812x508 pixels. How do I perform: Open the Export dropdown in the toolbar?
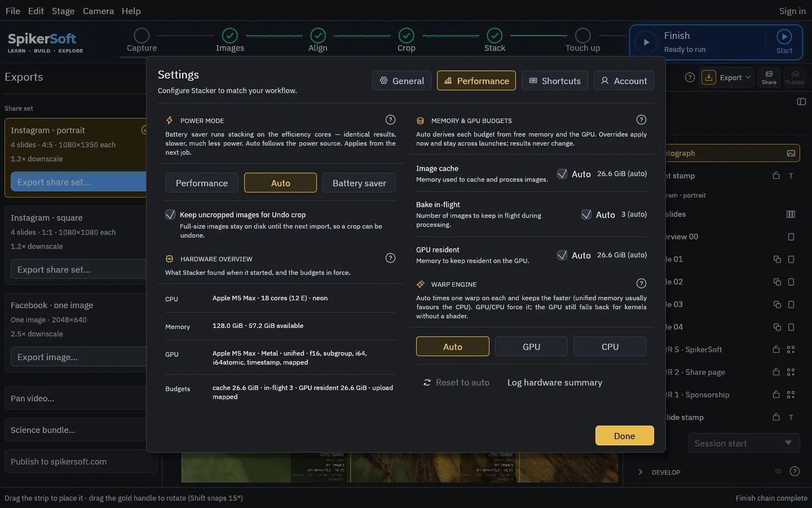point(726,77)
